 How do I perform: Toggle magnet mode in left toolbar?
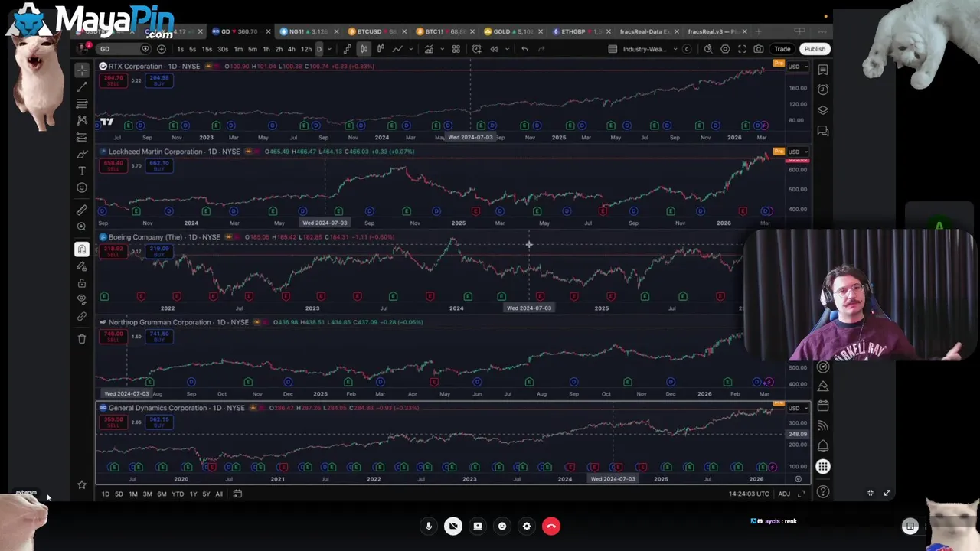coord(82,249)
